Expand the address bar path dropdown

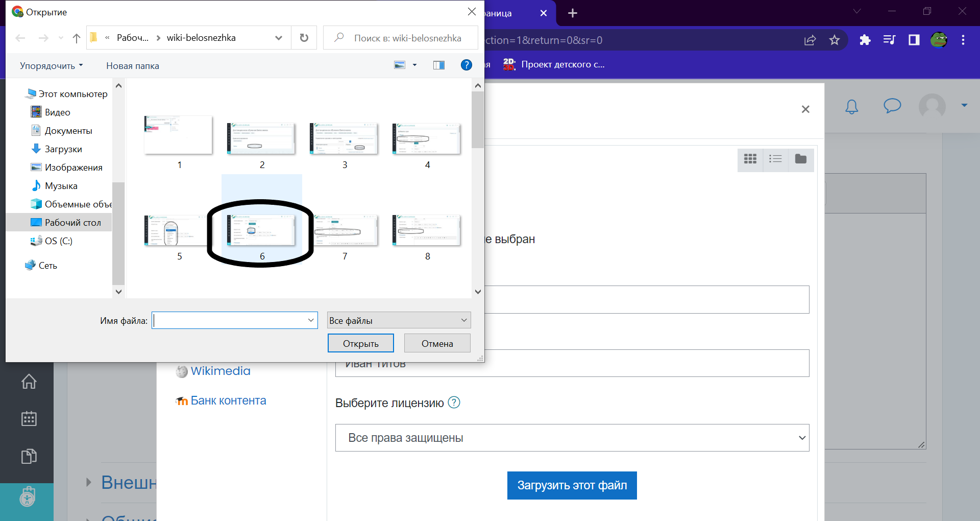(279, 38)
